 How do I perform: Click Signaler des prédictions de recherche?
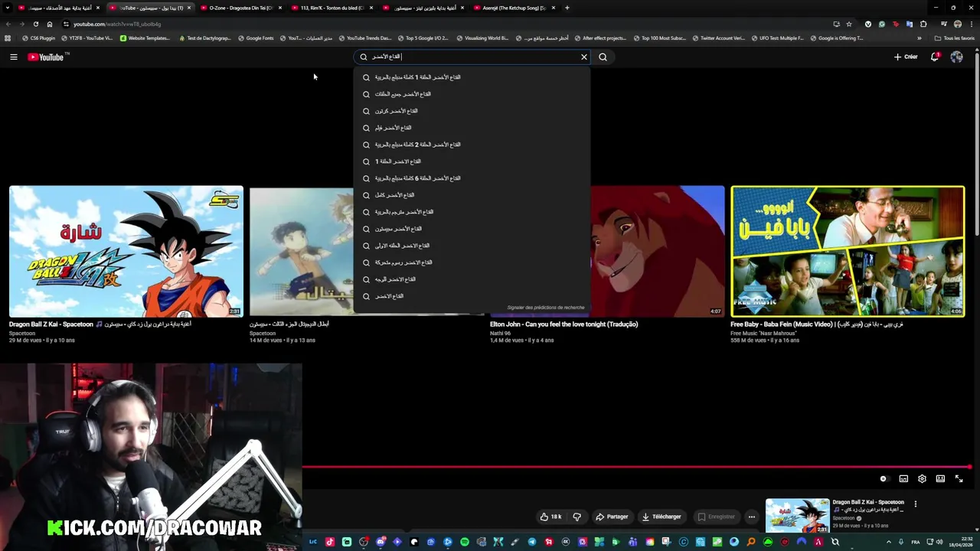(x=546, y=308)
